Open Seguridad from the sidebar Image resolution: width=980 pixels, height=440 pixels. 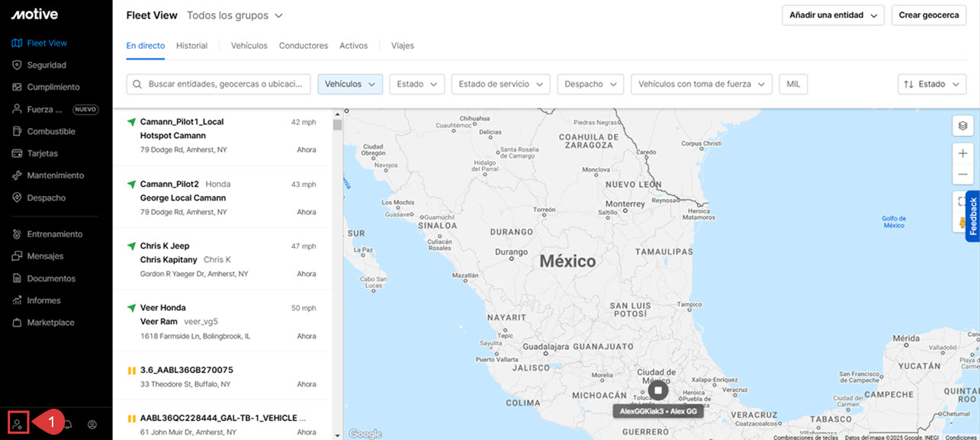tap(47, 66)
